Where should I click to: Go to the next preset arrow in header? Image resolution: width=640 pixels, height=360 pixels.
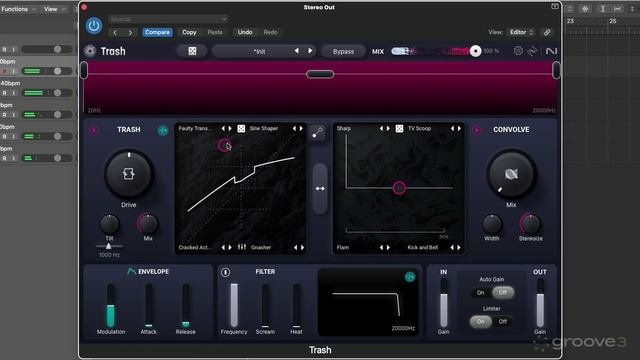point(130,32)
